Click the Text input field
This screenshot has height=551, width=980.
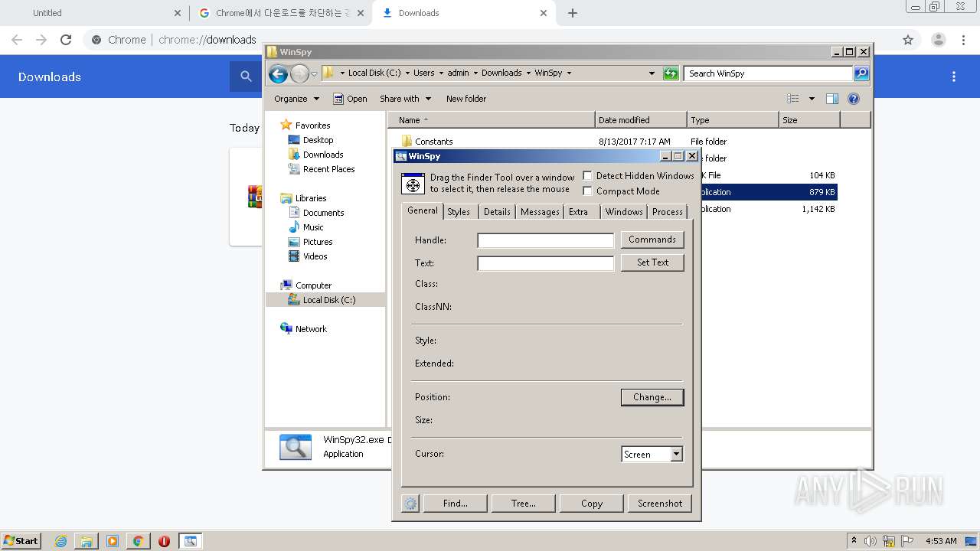(x=545, y=263)
